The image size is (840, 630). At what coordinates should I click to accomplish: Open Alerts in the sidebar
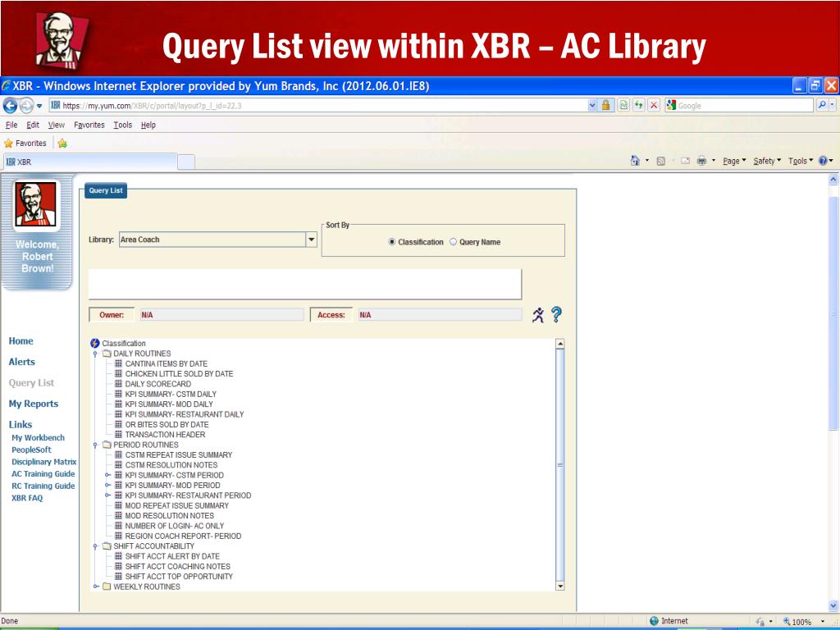22,362
